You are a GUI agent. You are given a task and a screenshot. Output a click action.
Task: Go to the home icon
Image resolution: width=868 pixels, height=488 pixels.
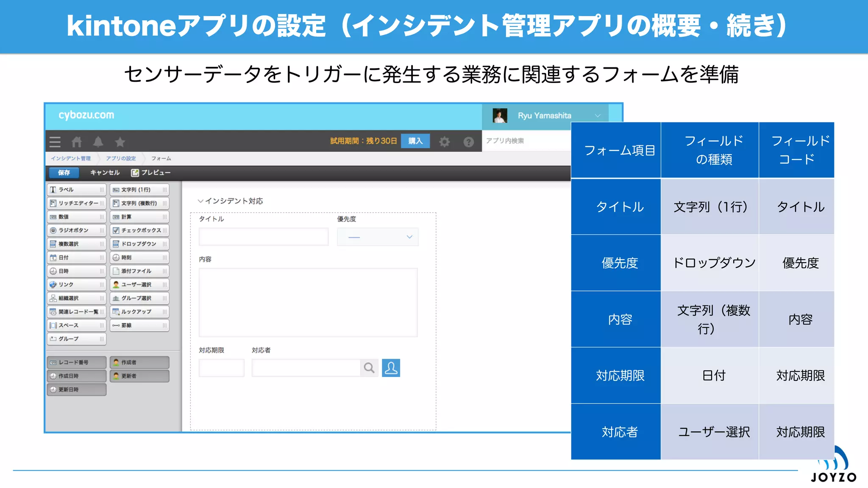coord(77,141)
